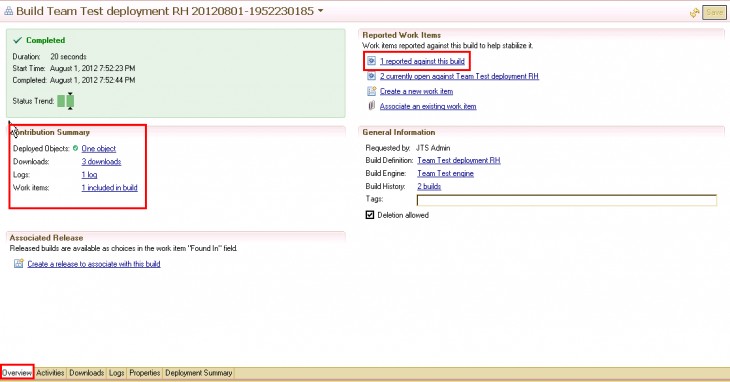The image size is (730, 382).
Task: Toggle the 'Deletion allowed' checkbox
Action: pyautogui.click(x=370, y=215)
